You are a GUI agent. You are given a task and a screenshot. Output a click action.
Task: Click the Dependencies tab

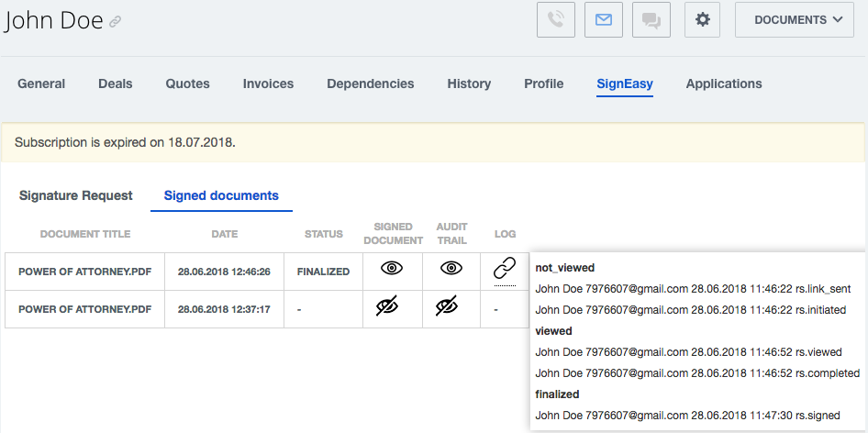(x=371, y=83)
